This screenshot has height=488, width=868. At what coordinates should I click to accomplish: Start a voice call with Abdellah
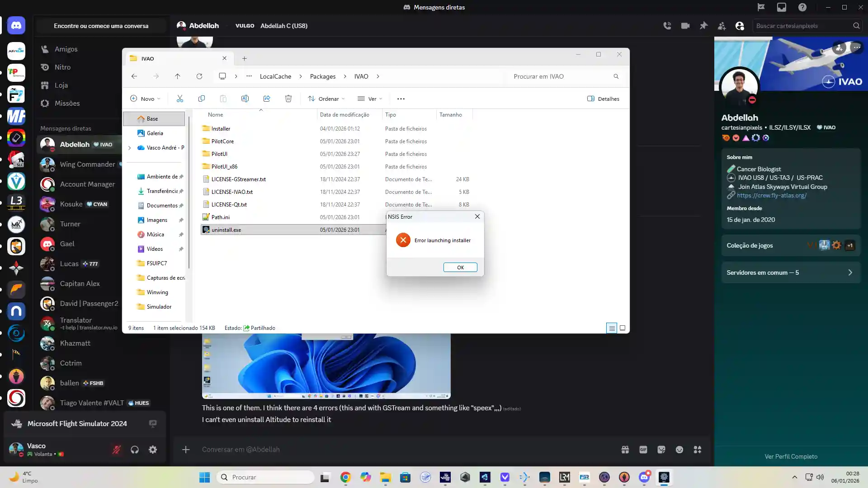pyautogui.click(x=667, y=26)
